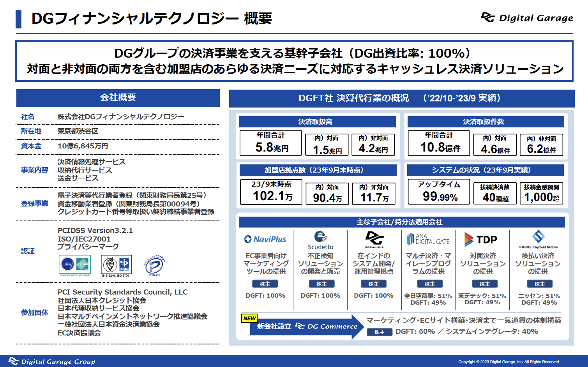The height and width of the screenshot is (367, 588).
Task: Click the bsi ISO 27001 certification badge
Action: (x=116, y=266)
